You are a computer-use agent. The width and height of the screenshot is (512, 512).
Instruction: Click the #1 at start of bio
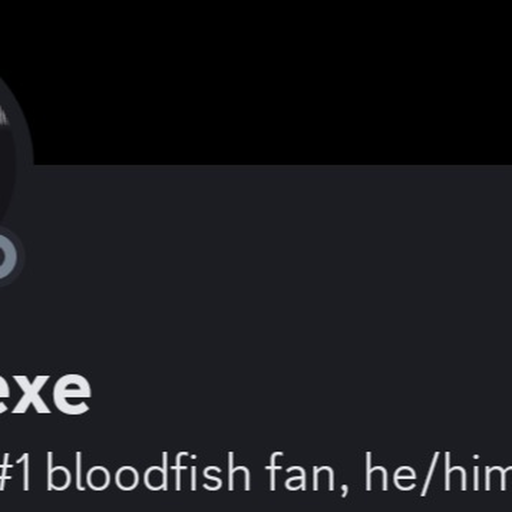15,473
